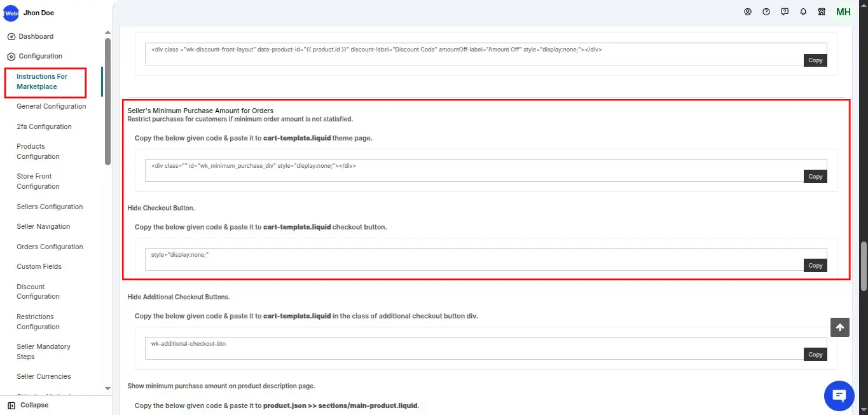The height and width of the screenshot is (415, 868).
Task: Click the Webkul logo next to Jhon Doe
Action: coord(11,13)
